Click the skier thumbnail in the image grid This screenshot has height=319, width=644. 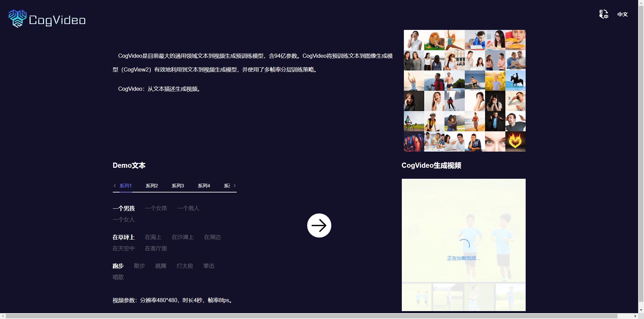click(x=454, y=101)
